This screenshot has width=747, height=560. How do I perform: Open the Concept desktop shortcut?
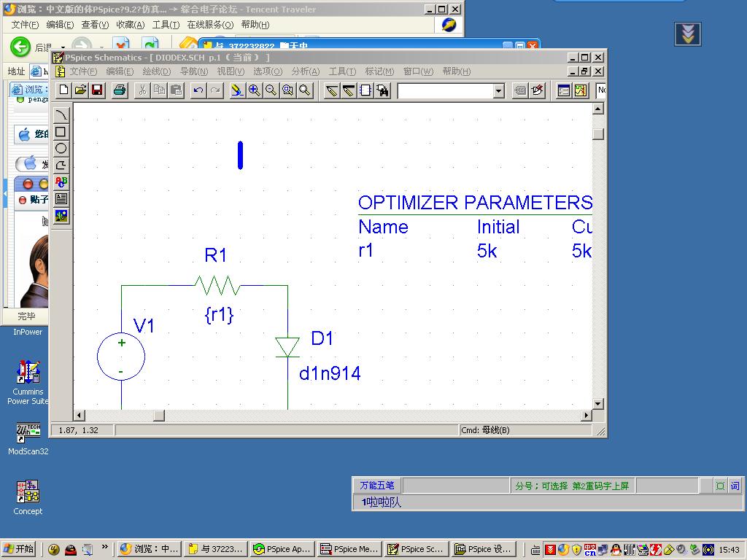[x=28, y=497]
